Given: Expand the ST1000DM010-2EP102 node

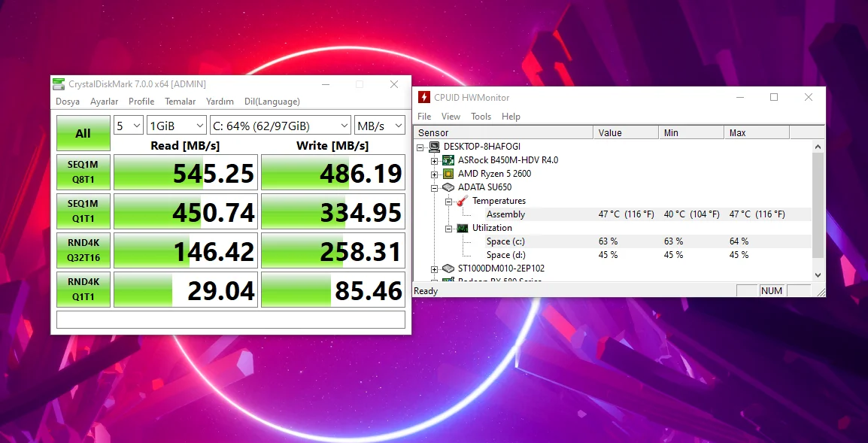Looking at the screenshot, I should 435,269.
